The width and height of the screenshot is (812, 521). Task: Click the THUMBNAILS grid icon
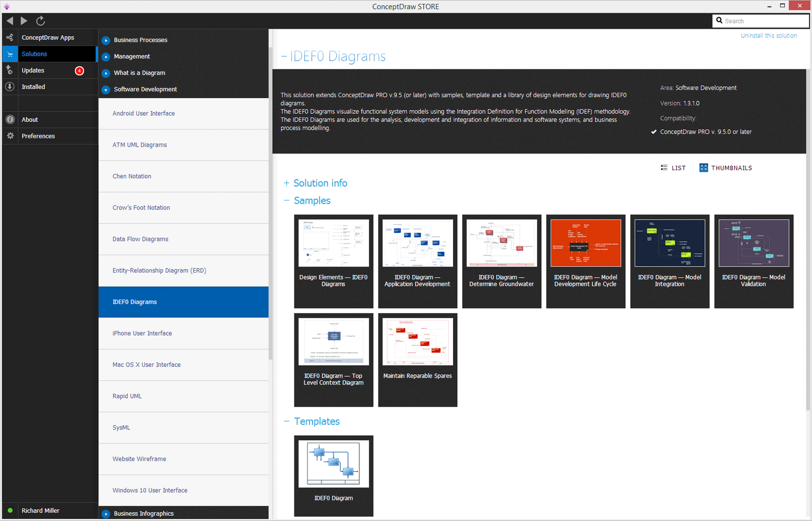tap(704, 168)
